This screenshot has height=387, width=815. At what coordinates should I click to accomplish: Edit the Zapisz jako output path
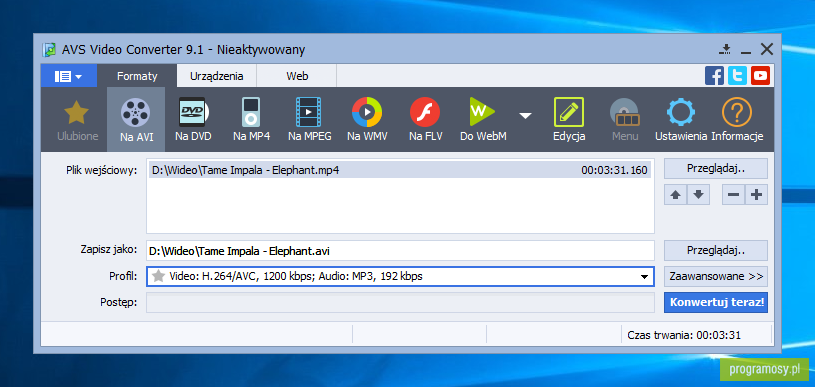click(400, 251)
